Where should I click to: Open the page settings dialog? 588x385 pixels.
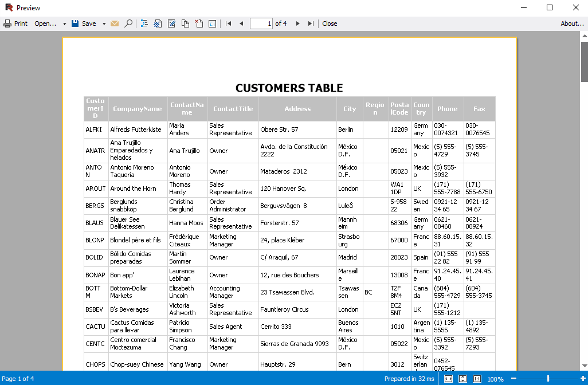click(x=157, y=23)
